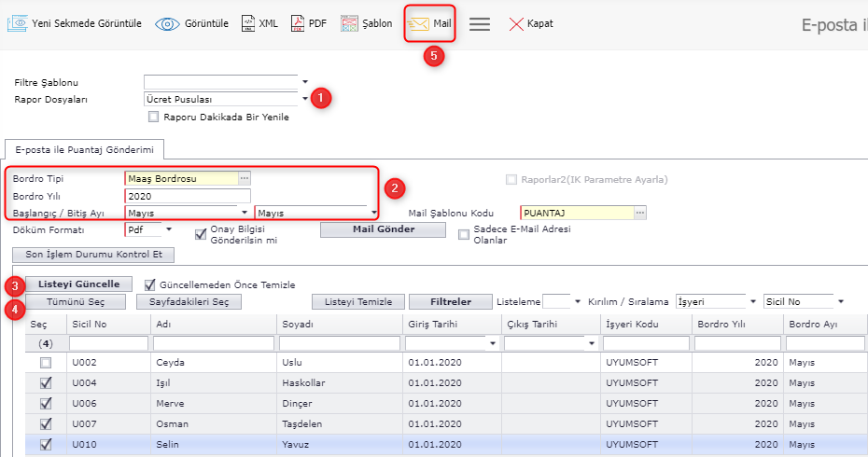
Task: Click the Mail envelope icon in toolbar
Action: tap(419, 23)
